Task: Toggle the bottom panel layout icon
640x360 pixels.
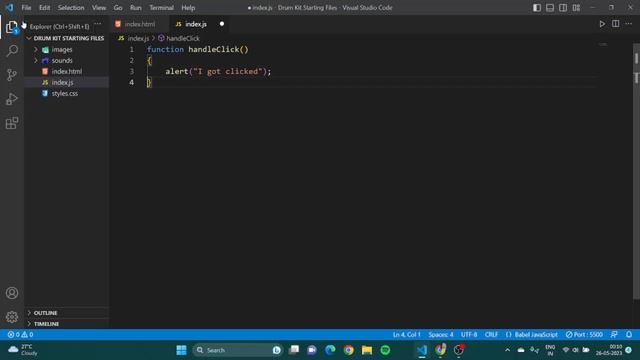Action: click(x=550, y=8)
